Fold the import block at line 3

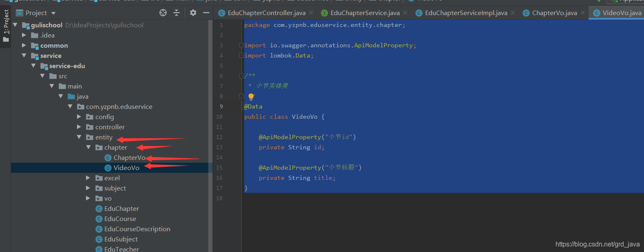pyautogui.click(x=241, y=45)
